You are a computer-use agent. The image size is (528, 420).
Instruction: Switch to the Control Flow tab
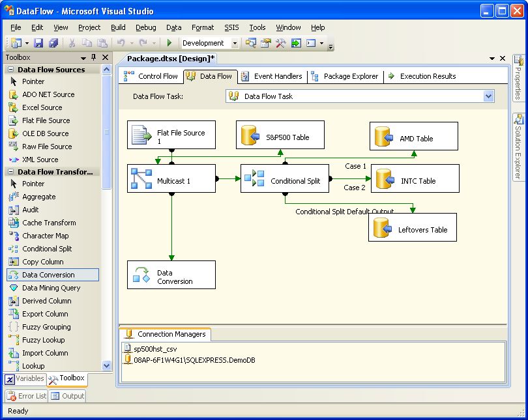[x=151, y=76]
